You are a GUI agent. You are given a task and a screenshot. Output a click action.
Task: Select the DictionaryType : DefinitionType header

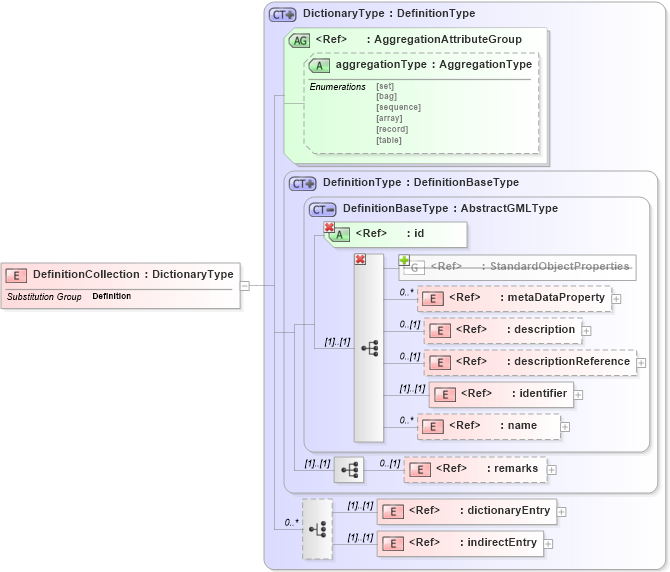389,13
